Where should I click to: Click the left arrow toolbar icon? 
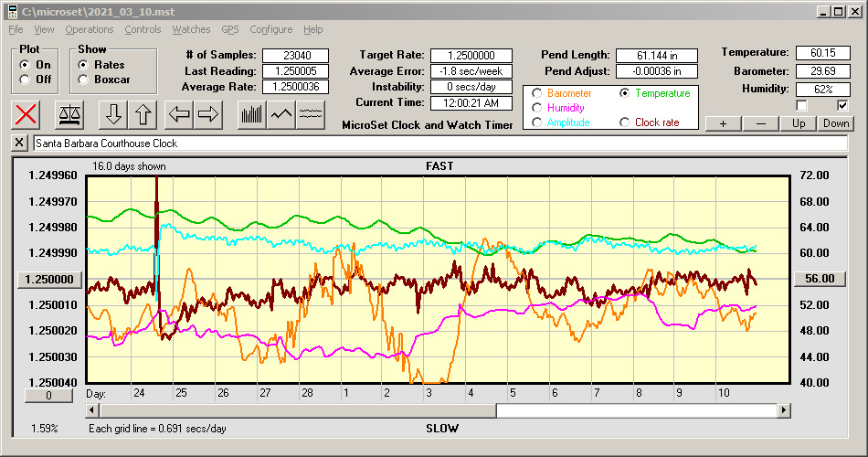coord(179,114)
